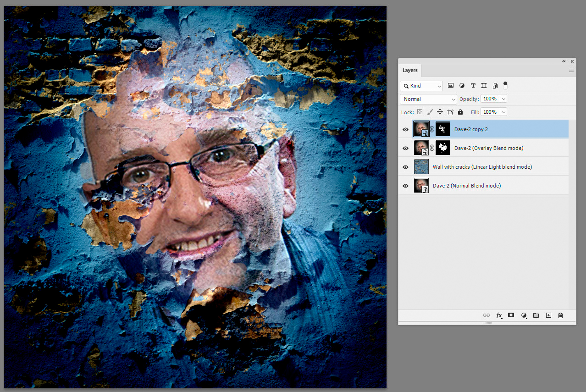Delete layer using the trash icon
The width and height of the screenshot is (586, 392).
point(560,315)
